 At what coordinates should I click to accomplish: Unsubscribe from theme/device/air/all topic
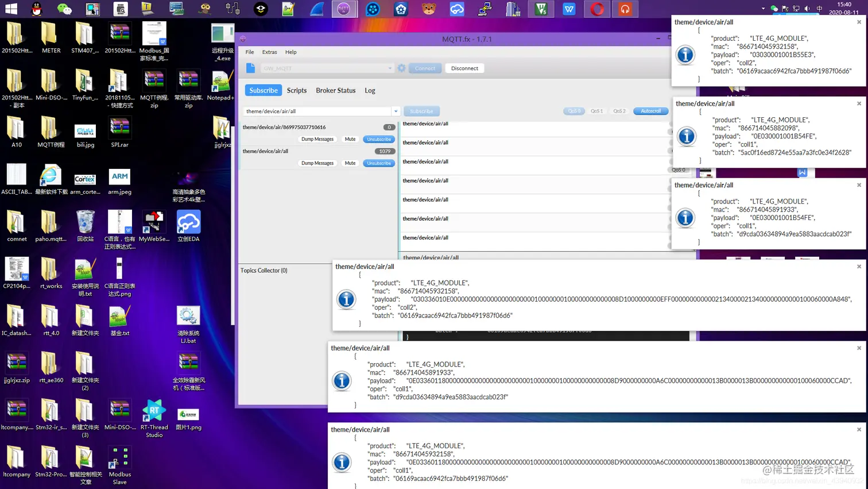379,163
